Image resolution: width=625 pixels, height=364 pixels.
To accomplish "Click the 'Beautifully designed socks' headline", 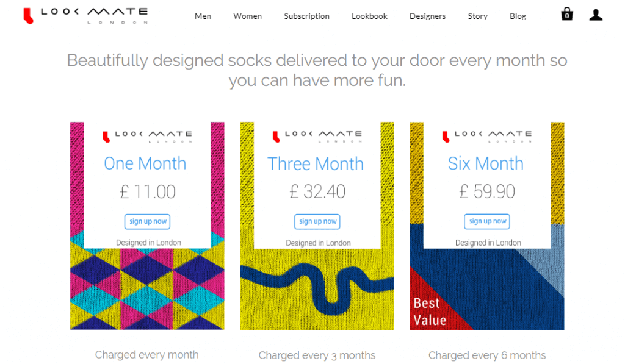I will [317, 70].
